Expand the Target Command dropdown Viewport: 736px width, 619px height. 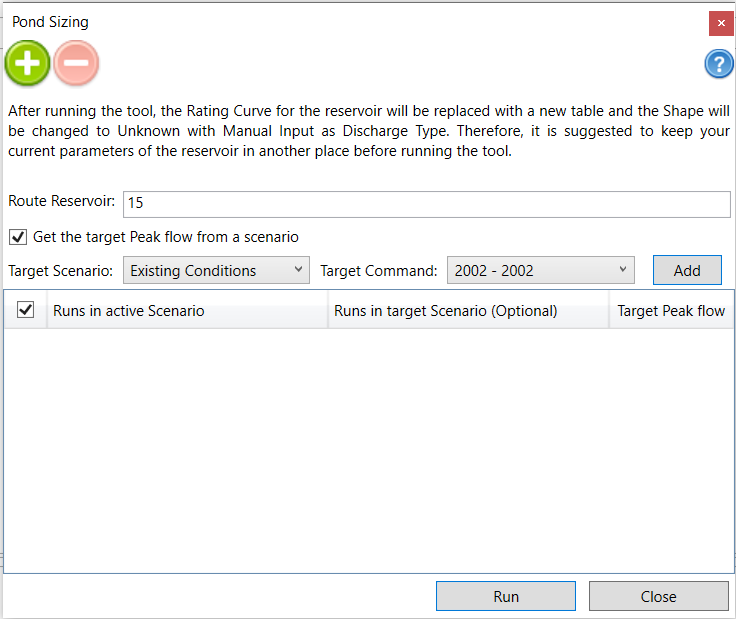[540, 270]
